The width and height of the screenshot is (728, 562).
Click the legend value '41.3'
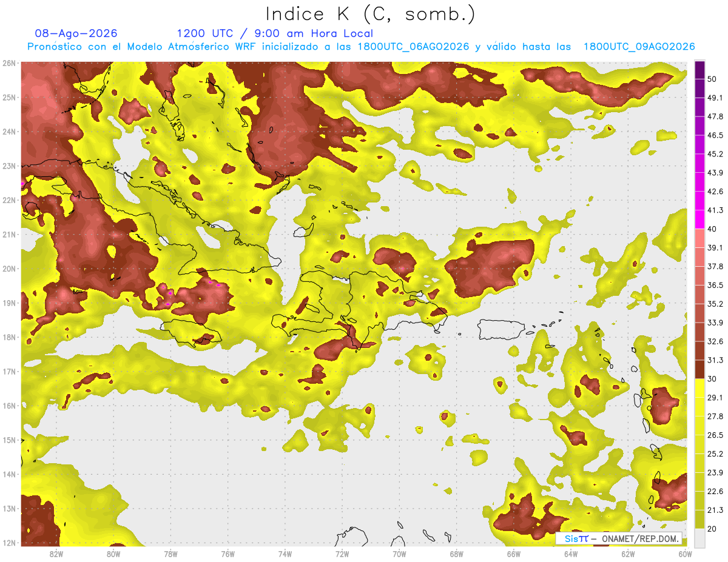coord(715,210)
